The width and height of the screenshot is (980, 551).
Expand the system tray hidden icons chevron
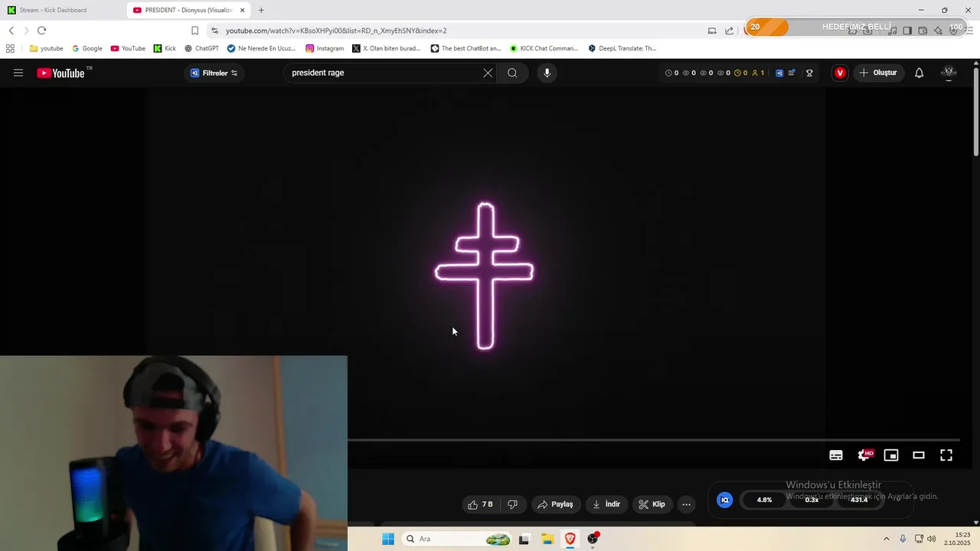click(x=887, y=539)
